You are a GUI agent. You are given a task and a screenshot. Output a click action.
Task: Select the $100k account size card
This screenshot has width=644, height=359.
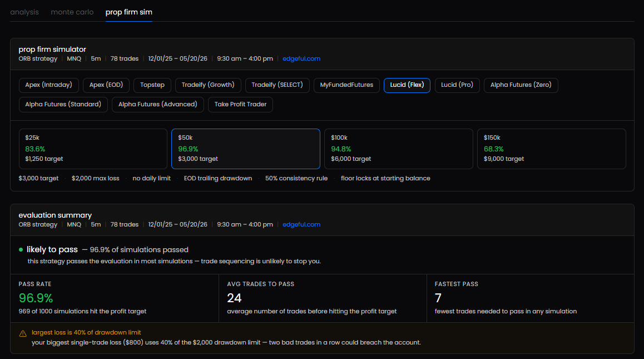(398, 149)
